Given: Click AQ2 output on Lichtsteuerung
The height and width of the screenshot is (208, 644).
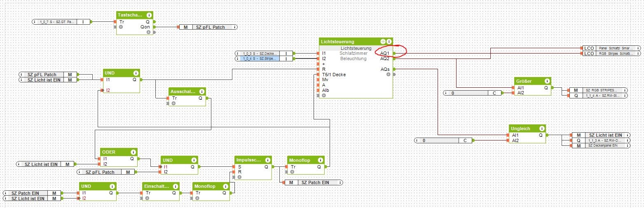Looking at the screenshot, I should tap(385, 59).
